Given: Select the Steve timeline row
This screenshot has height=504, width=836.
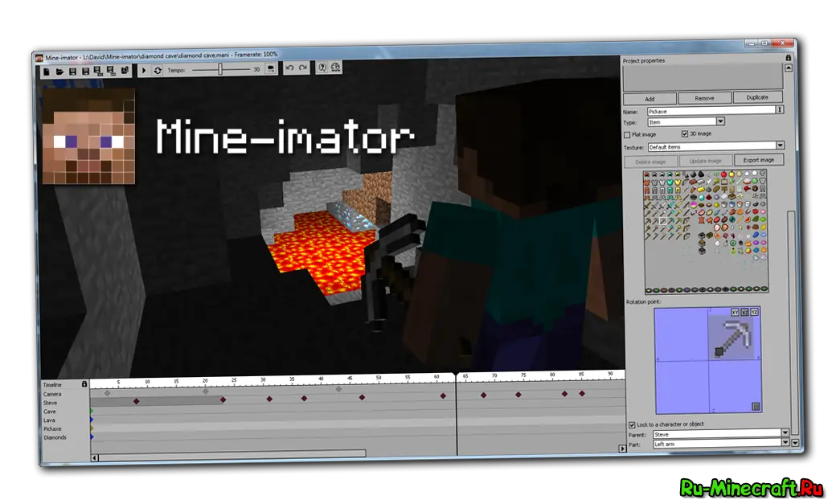Looking at the screenshot, I should coord(50,403).
